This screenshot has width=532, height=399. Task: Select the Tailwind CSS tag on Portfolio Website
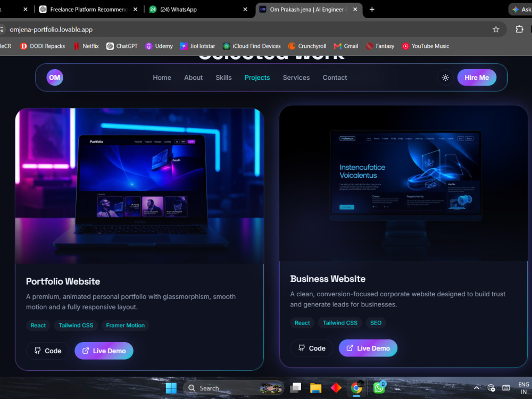[x=76, y=326]
